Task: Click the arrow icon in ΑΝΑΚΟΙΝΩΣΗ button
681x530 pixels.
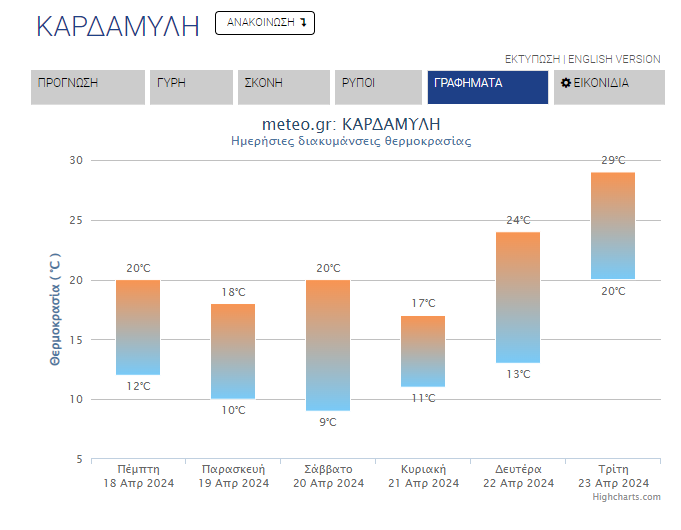Action: pyautogui.click(x=303, y=22)
